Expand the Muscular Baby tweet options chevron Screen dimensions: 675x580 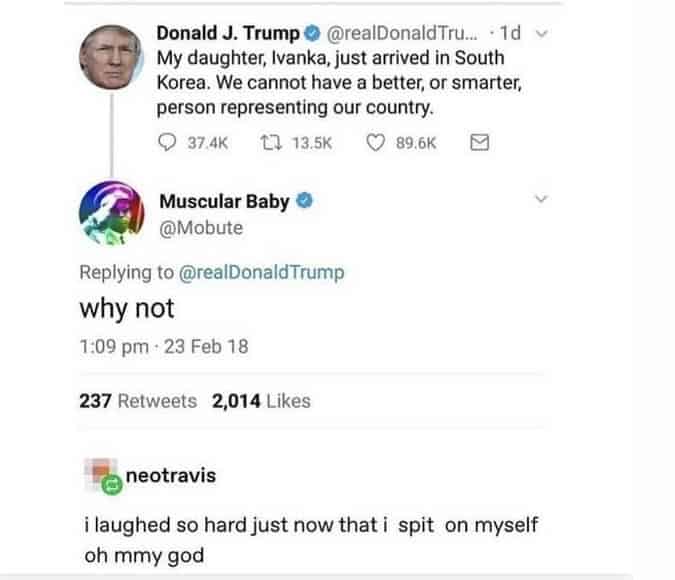(542, 200)
